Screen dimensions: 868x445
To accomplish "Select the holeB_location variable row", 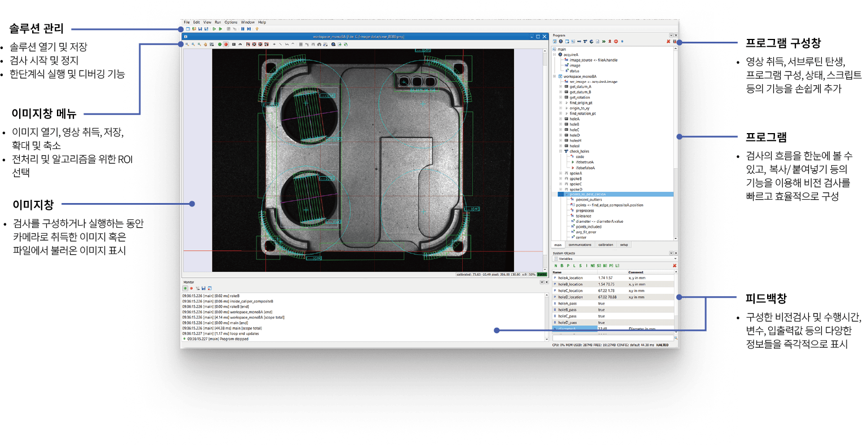I will (570, 284).
